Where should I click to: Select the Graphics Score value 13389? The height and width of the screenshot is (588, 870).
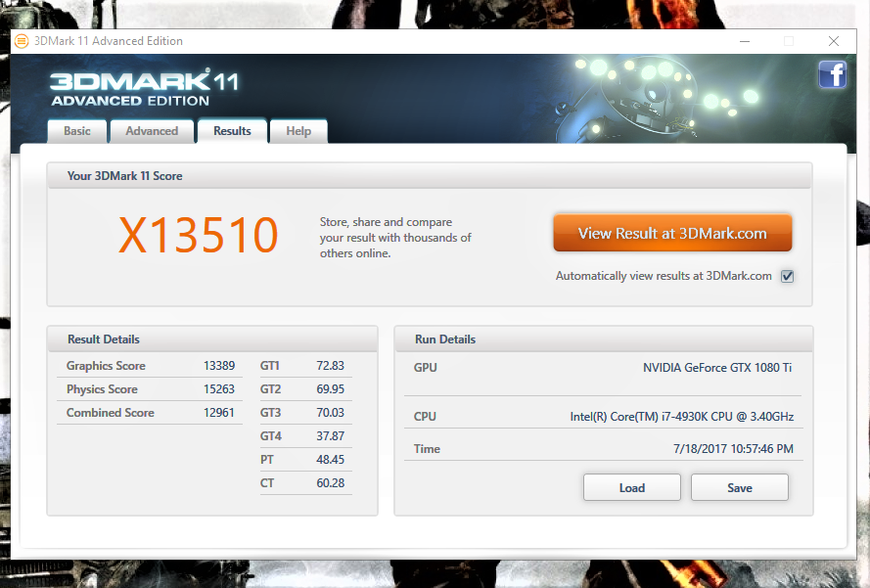(219, 366)
